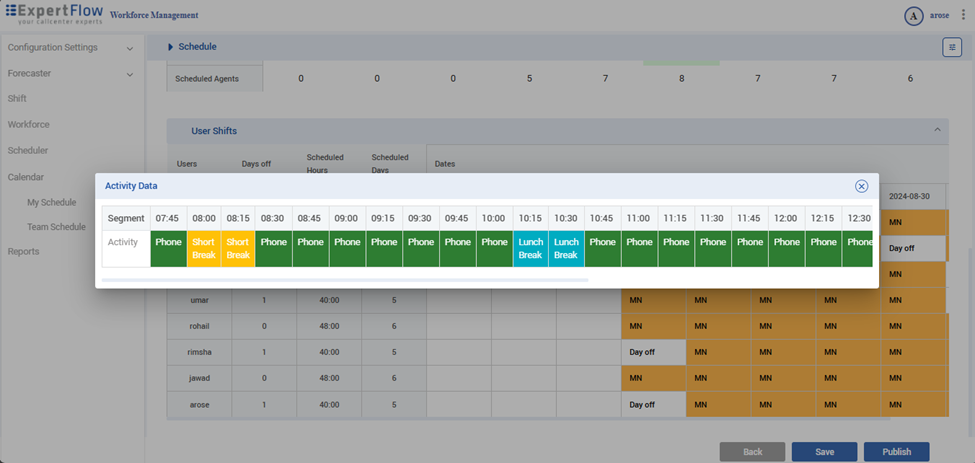Click the Back button

752,452
